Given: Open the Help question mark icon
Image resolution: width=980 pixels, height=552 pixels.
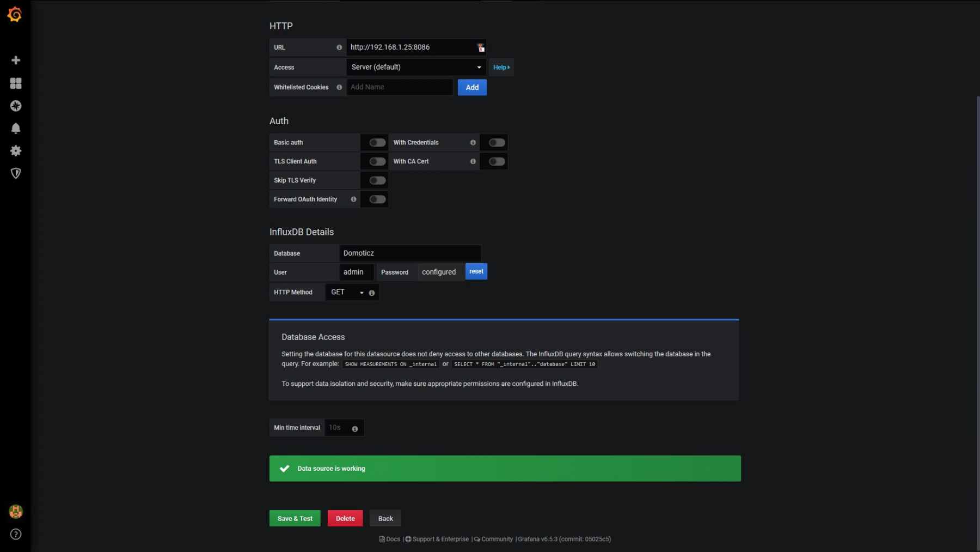Looking at the screenshot, I should point(16,534).
